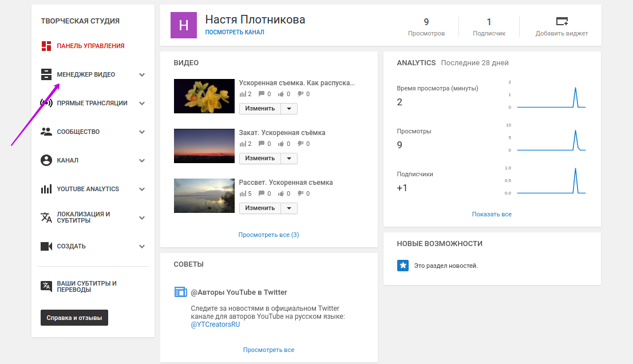Click video title Рассвет. Ускоренная съемка
Viewport: 633px width, 364px height.
click(286, 183)
